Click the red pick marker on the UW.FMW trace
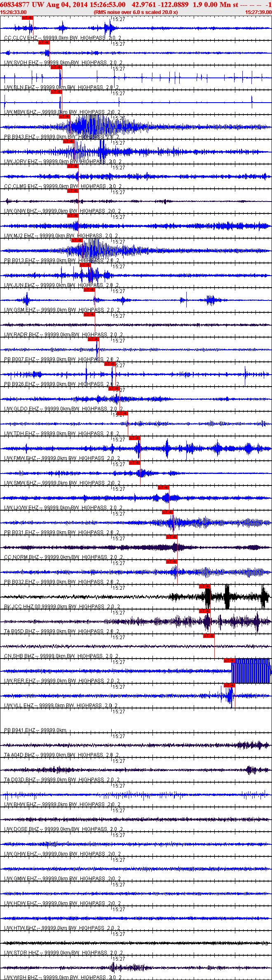This screenshot has width=272, height=980. (x=134, y=438)
